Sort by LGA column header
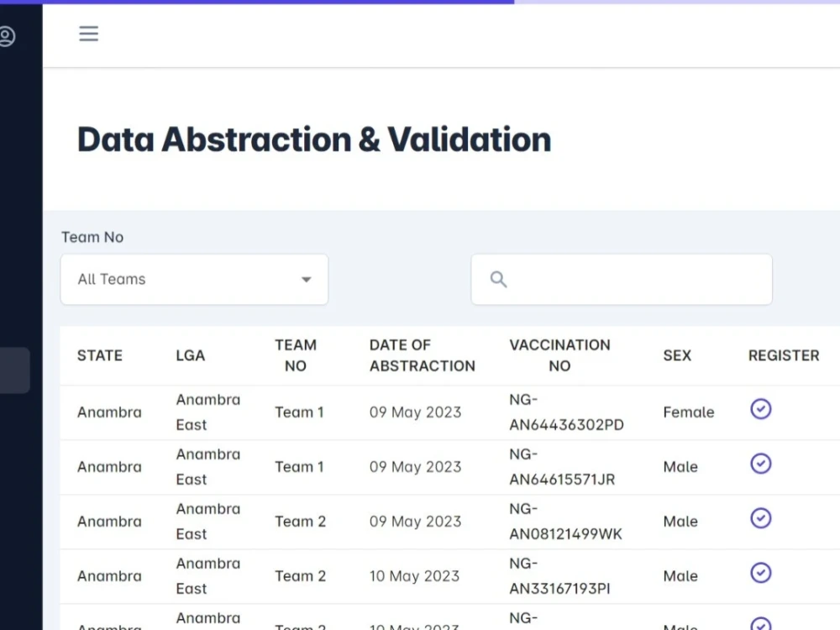The width and height of the screenshot is (840, 630). point(190,355)
